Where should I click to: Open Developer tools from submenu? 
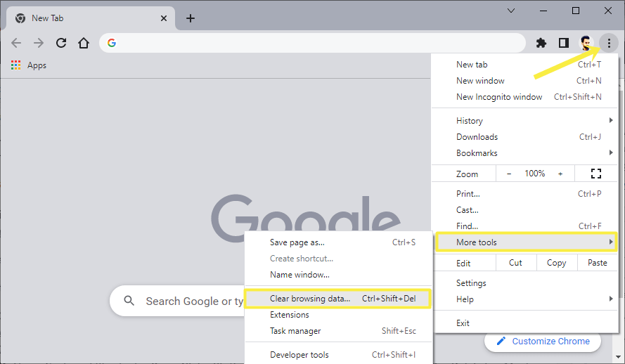tap(339, 355)
